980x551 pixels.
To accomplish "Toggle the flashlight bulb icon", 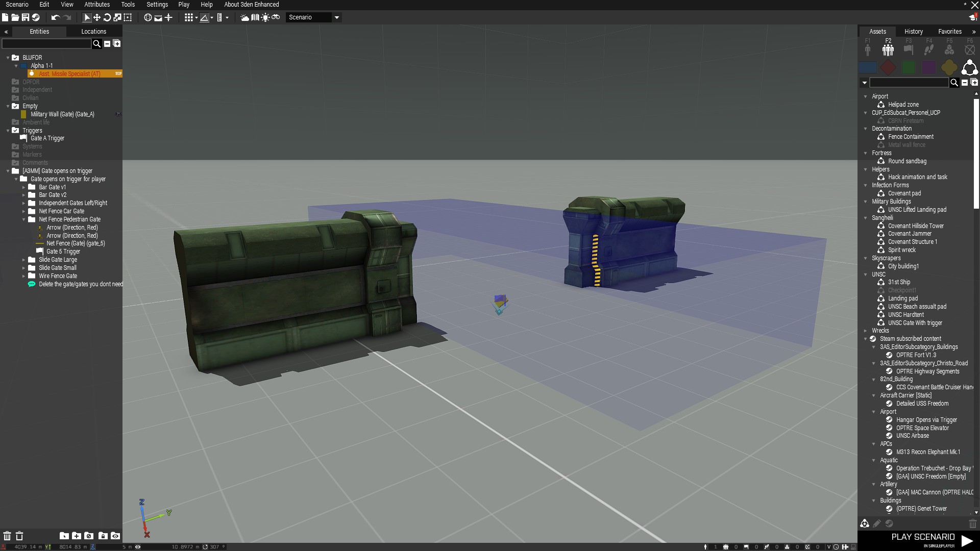I will 265,17.
